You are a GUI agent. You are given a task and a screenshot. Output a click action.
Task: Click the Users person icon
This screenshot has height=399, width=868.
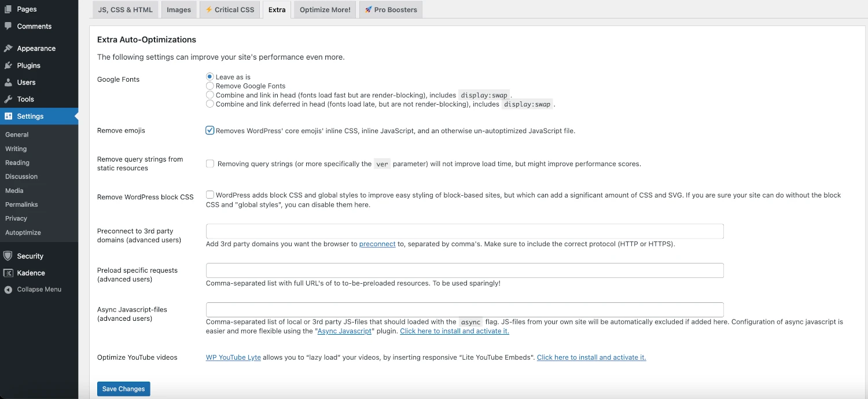[8, 82]
